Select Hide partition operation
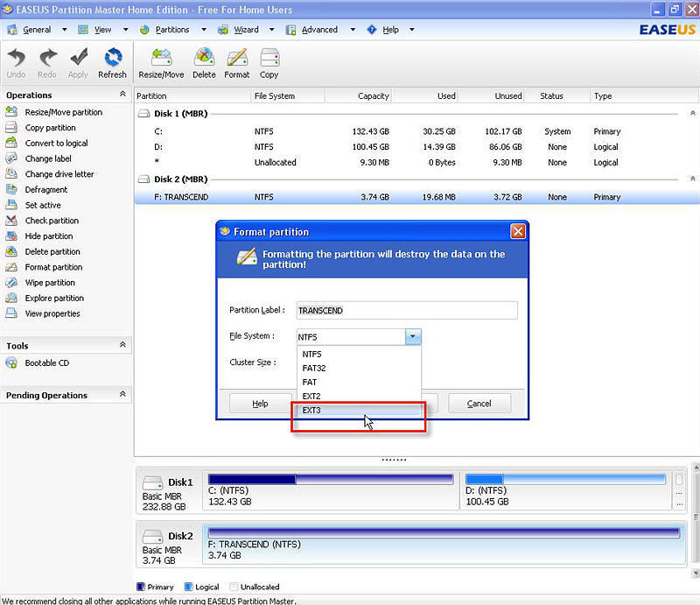This screenshot has width=700, height=605. tap(39, 236)
